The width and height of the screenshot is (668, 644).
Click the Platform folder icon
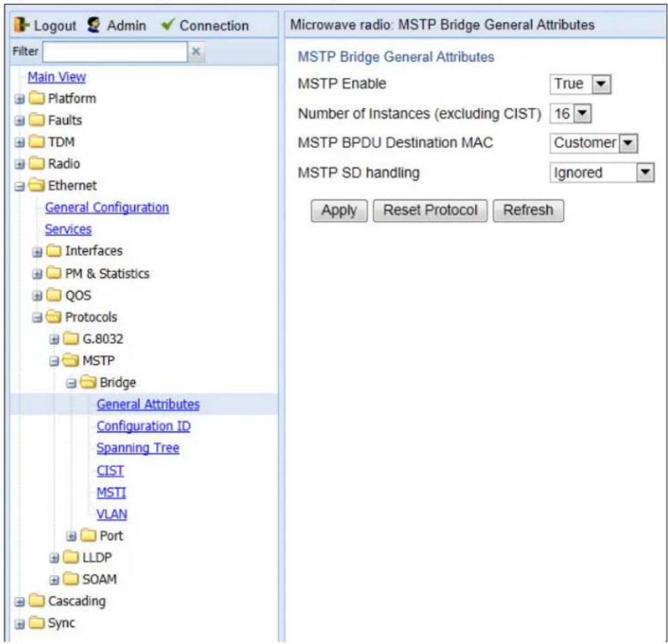[x=37, y=98]
